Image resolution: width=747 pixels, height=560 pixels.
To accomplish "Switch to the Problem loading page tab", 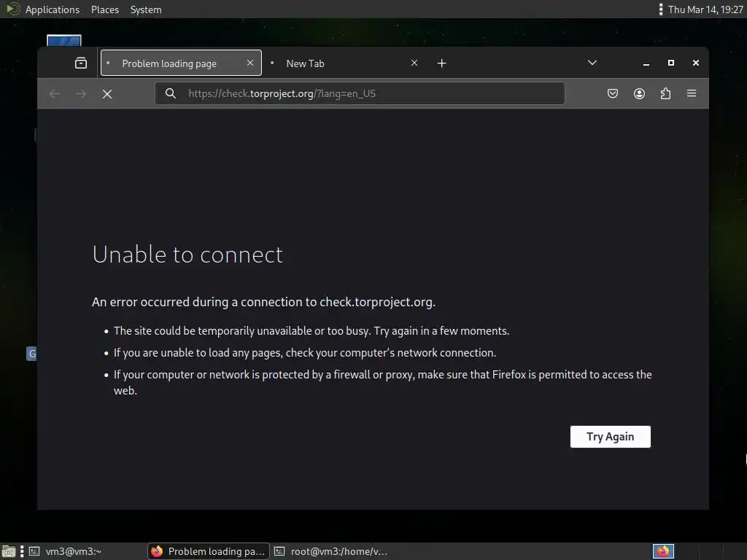I will (x=181, y=63).
